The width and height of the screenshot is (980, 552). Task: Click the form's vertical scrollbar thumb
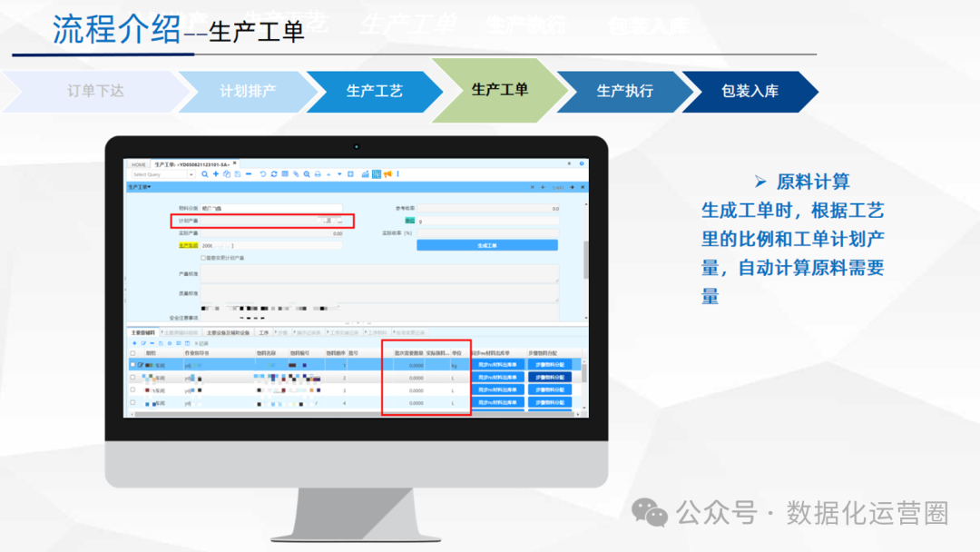(x=585, y=260)
